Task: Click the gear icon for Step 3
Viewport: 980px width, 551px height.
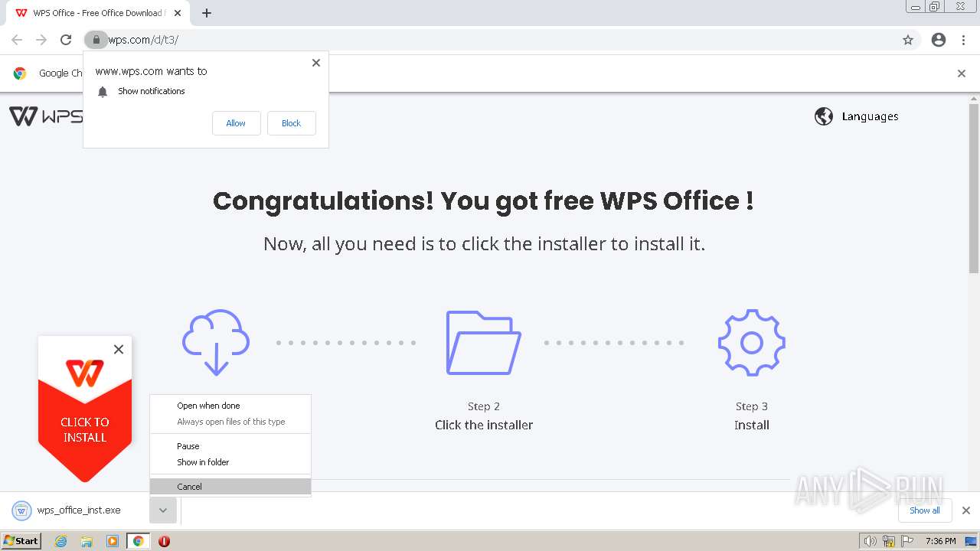Action: tap(752, 342)
